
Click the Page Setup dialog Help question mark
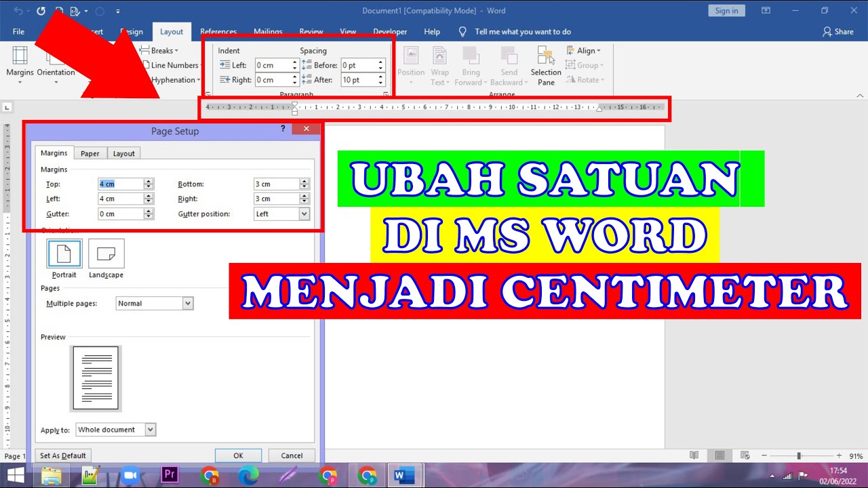coord(283,129)
